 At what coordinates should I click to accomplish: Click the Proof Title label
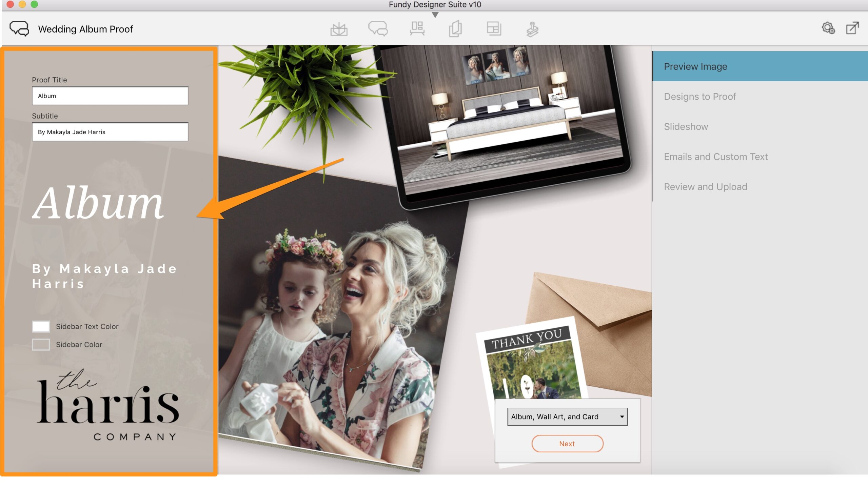pyautogui.click(x=50, y=80)
